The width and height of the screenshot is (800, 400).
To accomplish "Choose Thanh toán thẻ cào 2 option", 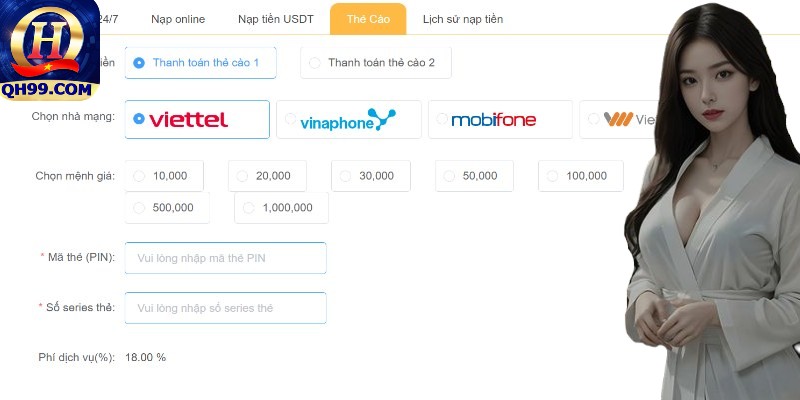I will [376, 63].
